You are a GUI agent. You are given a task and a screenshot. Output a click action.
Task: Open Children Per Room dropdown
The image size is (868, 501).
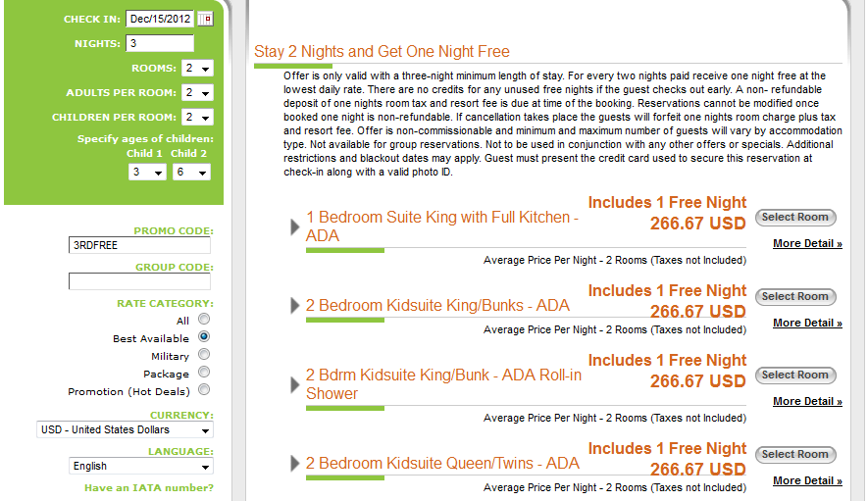click(x=197, y=117)
